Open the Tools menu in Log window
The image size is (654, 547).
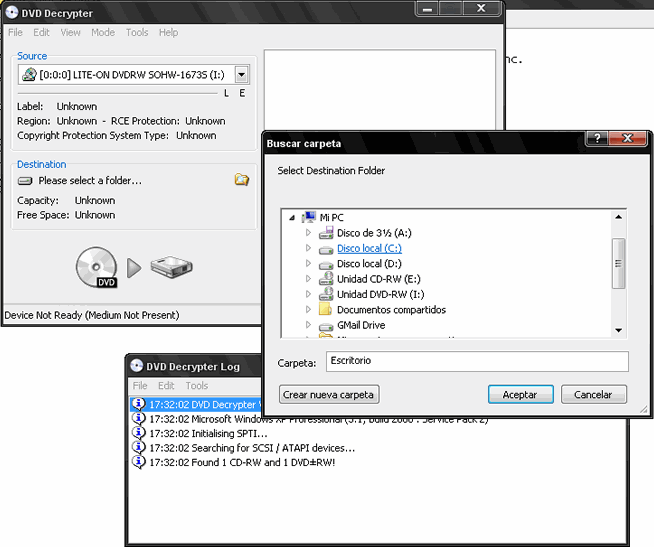click(197, 385)
